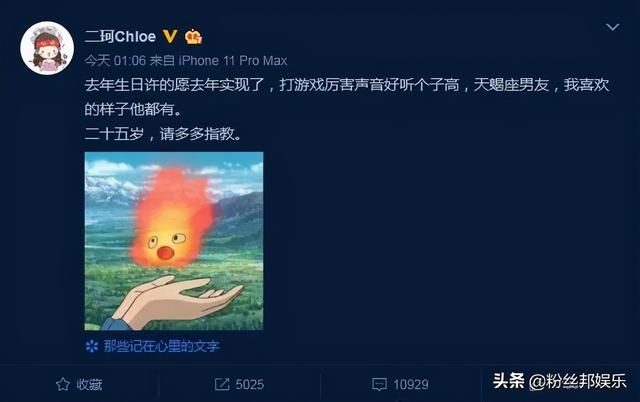Click the 5025 repost count

(x=250, y=384)
